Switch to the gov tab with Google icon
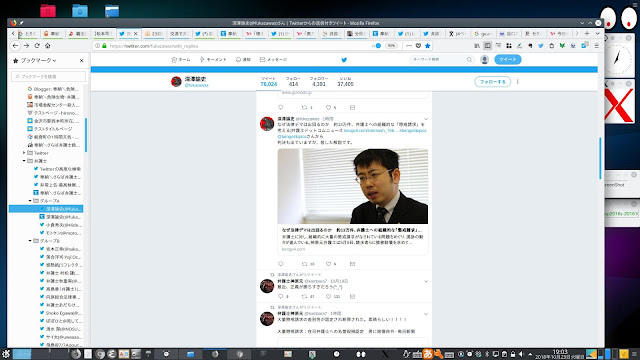The width and height of the screenshot is (640, 360). click(x=483, y=33)
